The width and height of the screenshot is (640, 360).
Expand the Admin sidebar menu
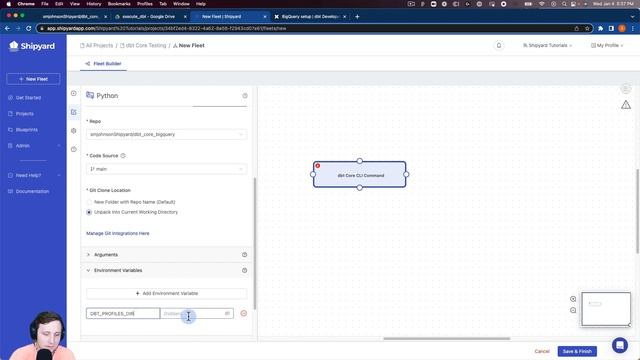33,146
